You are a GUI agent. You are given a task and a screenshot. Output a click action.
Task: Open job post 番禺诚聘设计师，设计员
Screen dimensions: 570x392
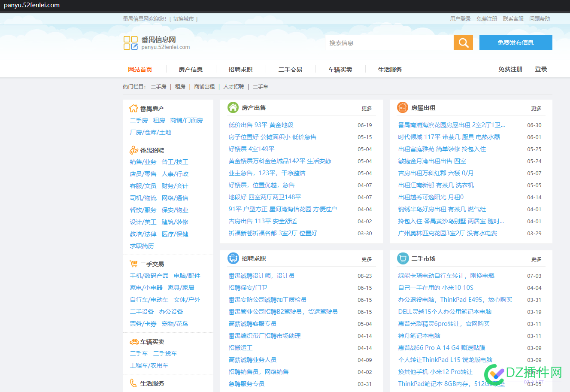pyautogui.click(x=261, y=276)
